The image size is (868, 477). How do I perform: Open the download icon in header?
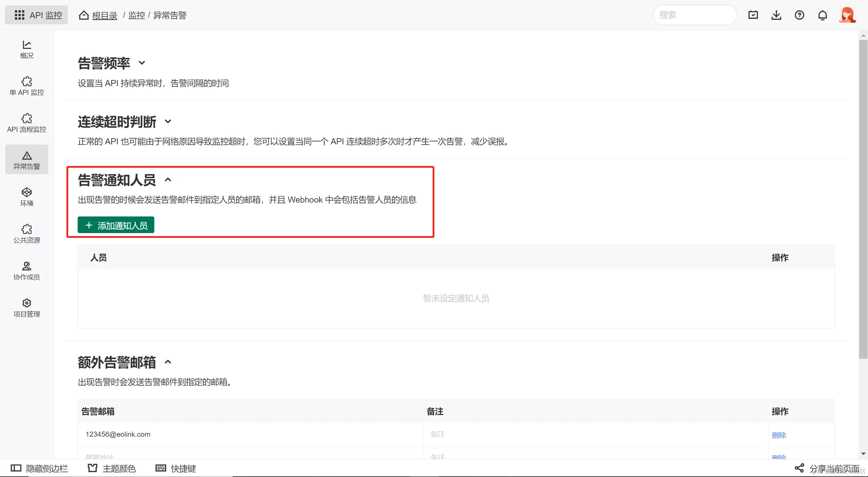pyautogui.click(x=776, y=15)
